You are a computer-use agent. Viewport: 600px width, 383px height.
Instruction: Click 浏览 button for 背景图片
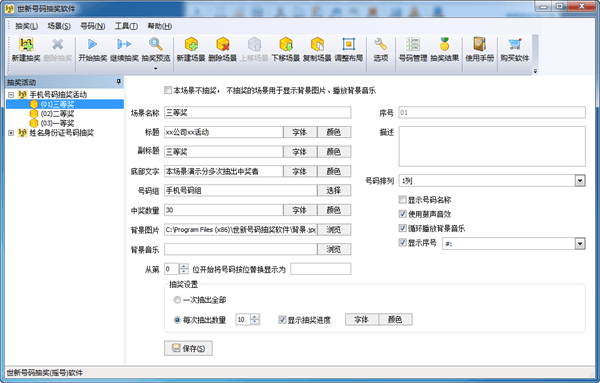[334, 230]
